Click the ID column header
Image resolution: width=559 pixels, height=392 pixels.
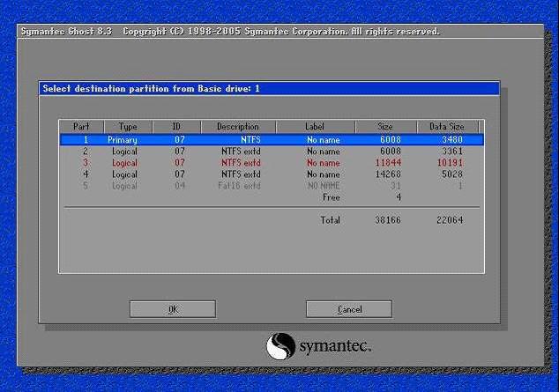[177, 127]
